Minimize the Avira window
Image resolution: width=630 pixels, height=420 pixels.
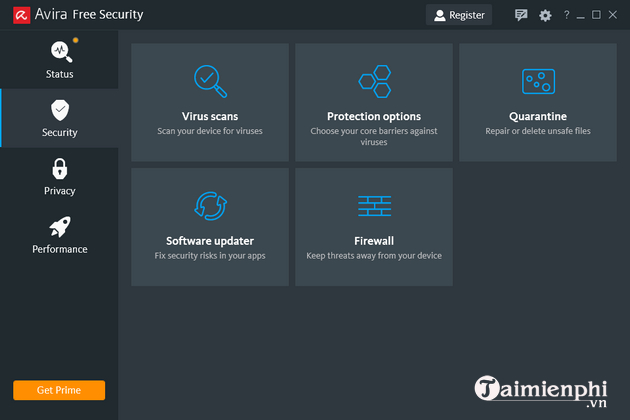click(581, 16)
